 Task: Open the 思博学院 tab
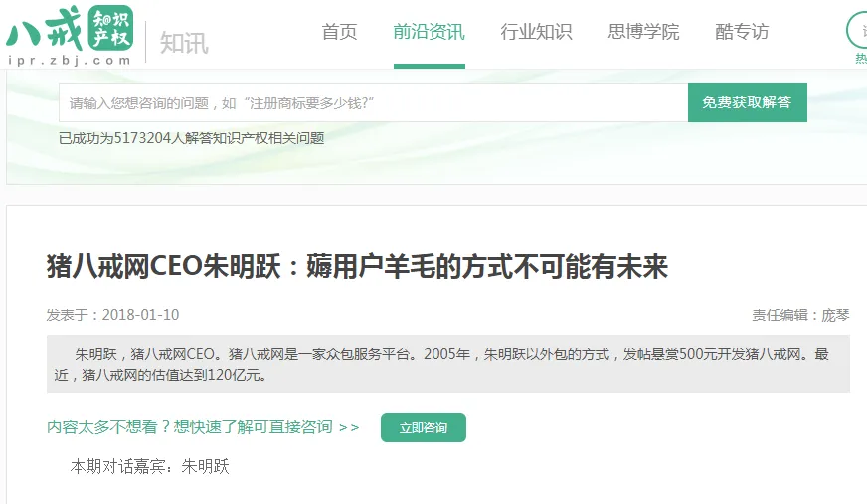[x=643, y=32]
